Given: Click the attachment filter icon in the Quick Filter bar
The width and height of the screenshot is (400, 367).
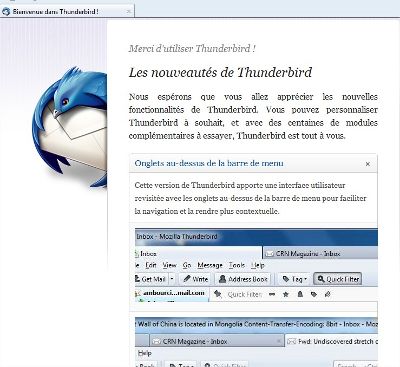Looking at the screenshot, I should pos(328,294).
